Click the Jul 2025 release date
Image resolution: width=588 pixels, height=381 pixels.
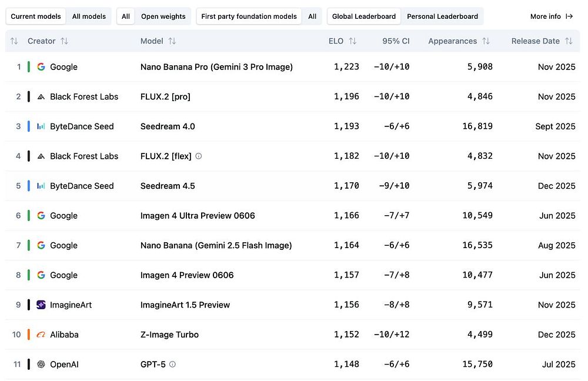(x=559, y=364)
